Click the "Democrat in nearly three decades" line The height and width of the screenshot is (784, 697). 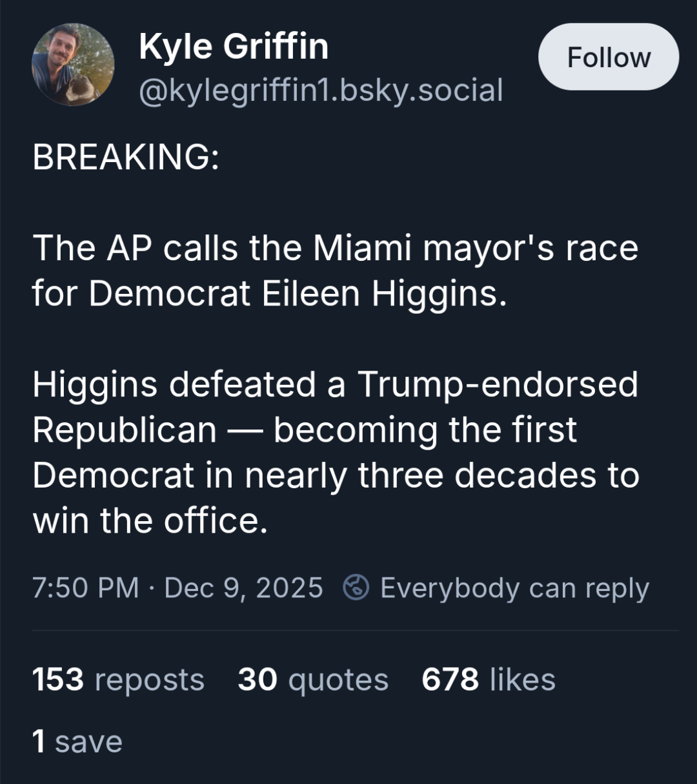335,475
